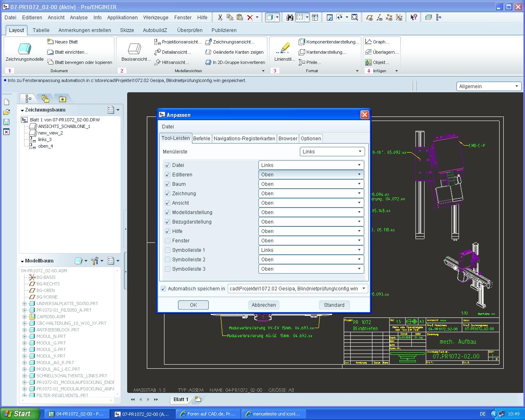Uncheck the Modelldarstellung checkbox
The image size is (525, 420).
click(x=167, y=212)
